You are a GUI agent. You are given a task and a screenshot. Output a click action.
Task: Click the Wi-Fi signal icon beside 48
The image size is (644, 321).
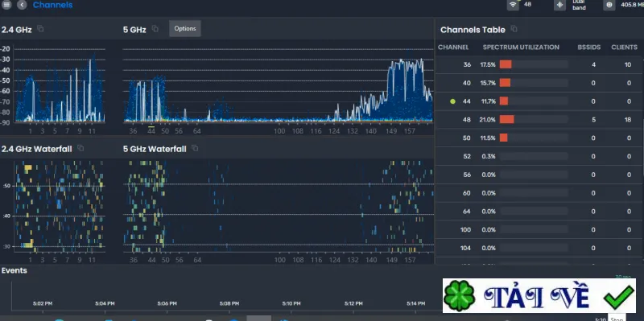coord(513,5)
